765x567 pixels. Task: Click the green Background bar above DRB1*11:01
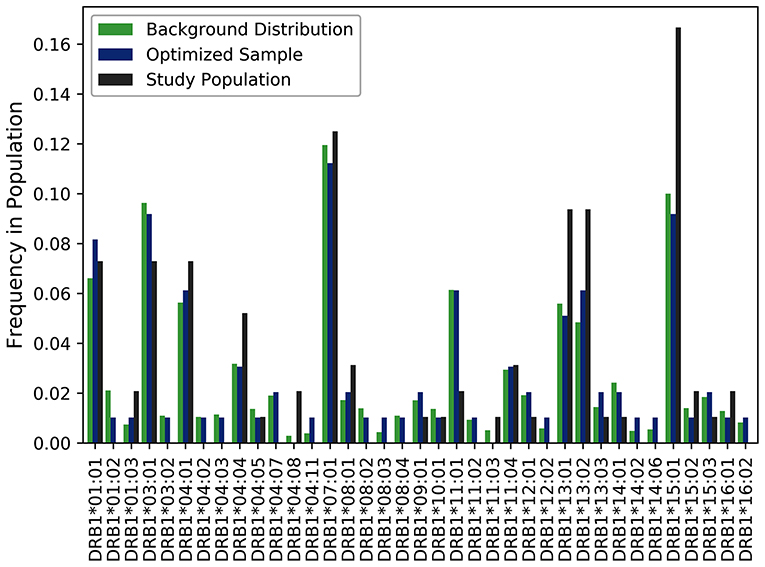(451, 366)
